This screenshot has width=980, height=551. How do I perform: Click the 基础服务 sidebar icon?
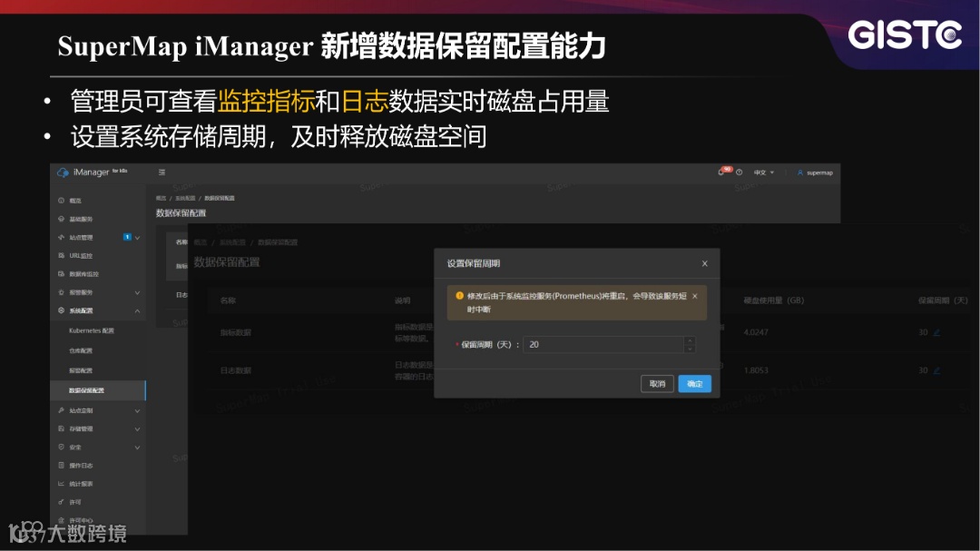pyautogui.click(x=62, y=219)
